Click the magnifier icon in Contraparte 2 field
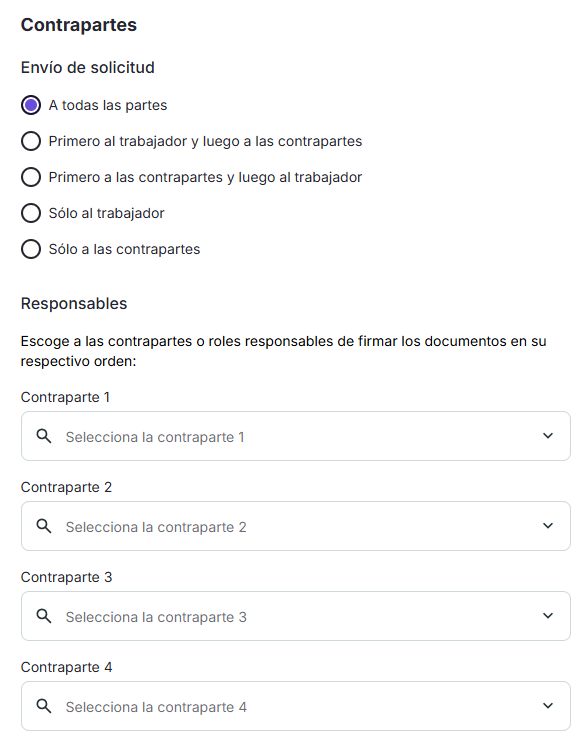 click(44, 526)
